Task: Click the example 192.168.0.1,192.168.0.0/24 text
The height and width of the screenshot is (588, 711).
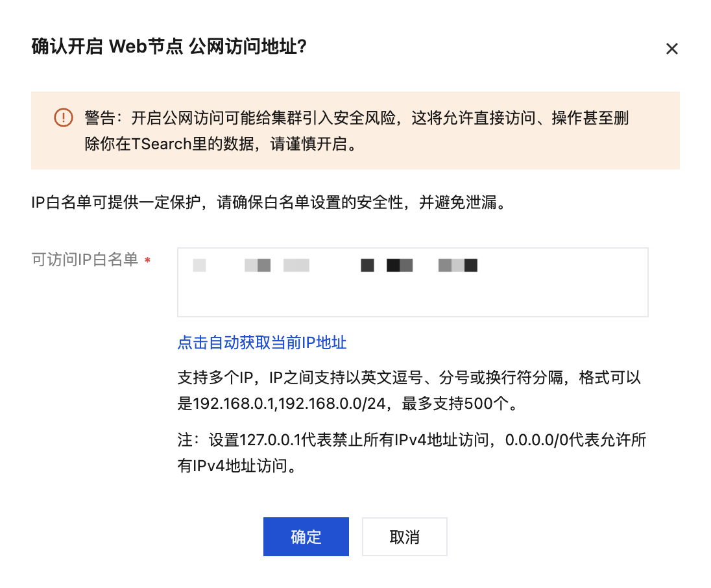Action: tap(289, 403)
